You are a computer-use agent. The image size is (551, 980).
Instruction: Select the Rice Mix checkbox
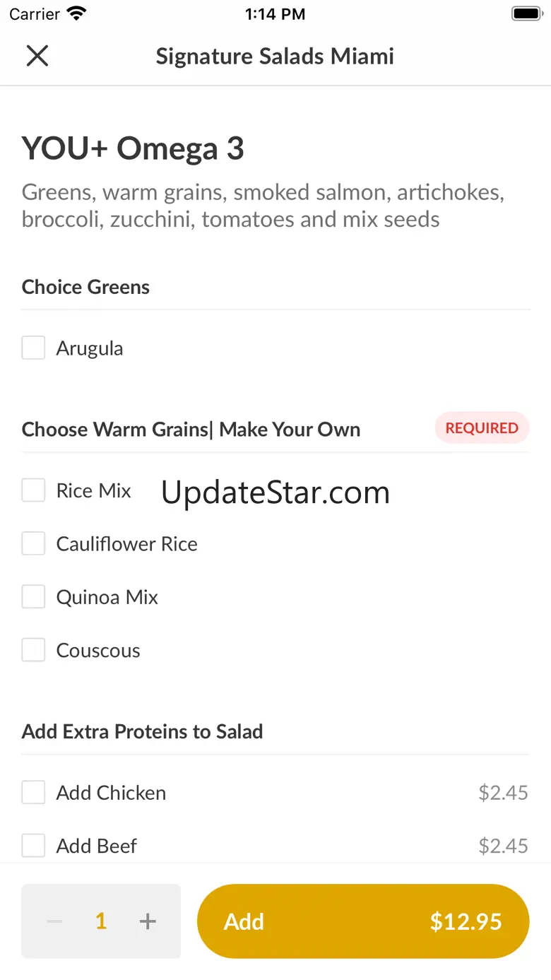click(33, 490)
